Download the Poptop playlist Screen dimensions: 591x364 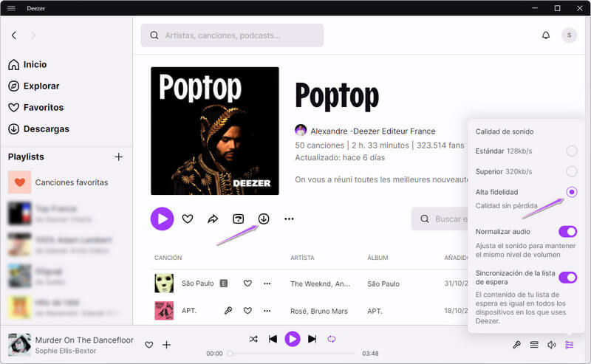point(264,219)
